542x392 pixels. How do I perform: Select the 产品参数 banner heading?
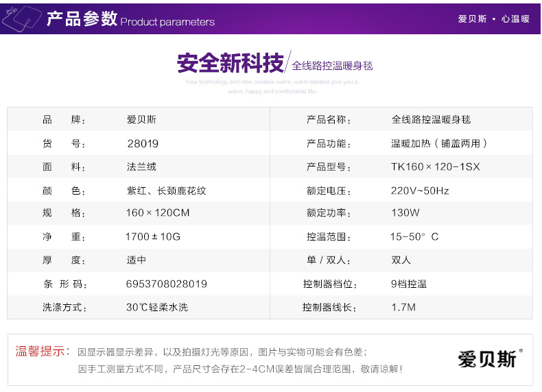pos(82,19)
